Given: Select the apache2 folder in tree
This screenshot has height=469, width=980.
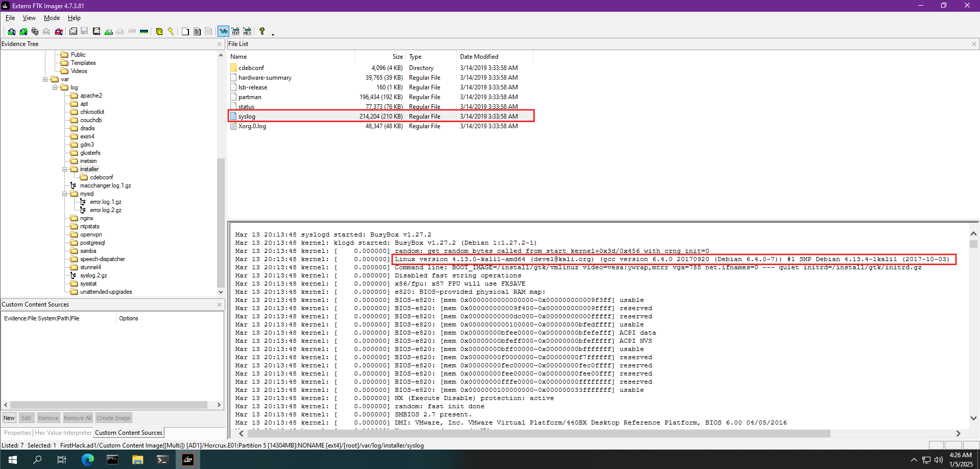Looking at the screenshot, I should [x=91, y=96].
